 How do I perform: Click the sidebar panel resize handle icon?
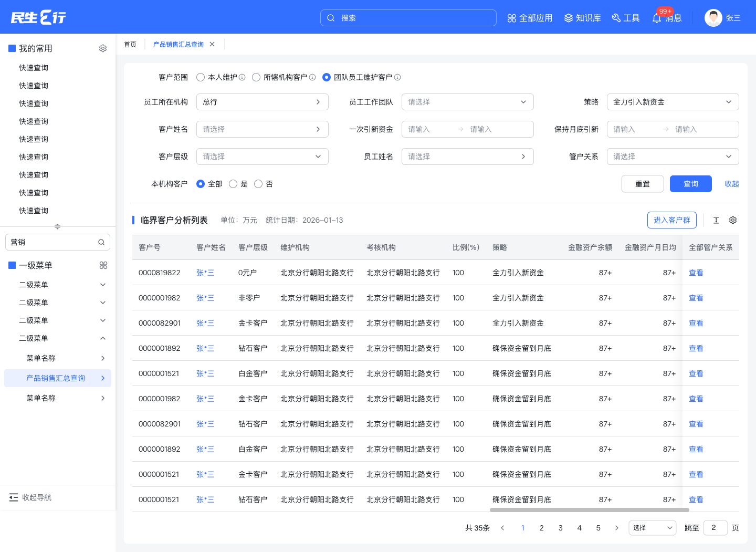(58, 226)
